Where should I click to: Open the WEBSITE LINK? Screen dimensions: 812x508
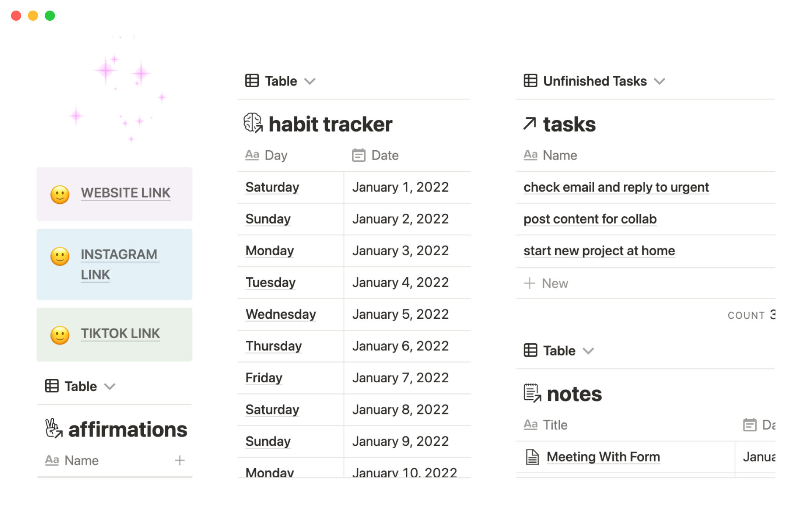[x=126, y=193]
